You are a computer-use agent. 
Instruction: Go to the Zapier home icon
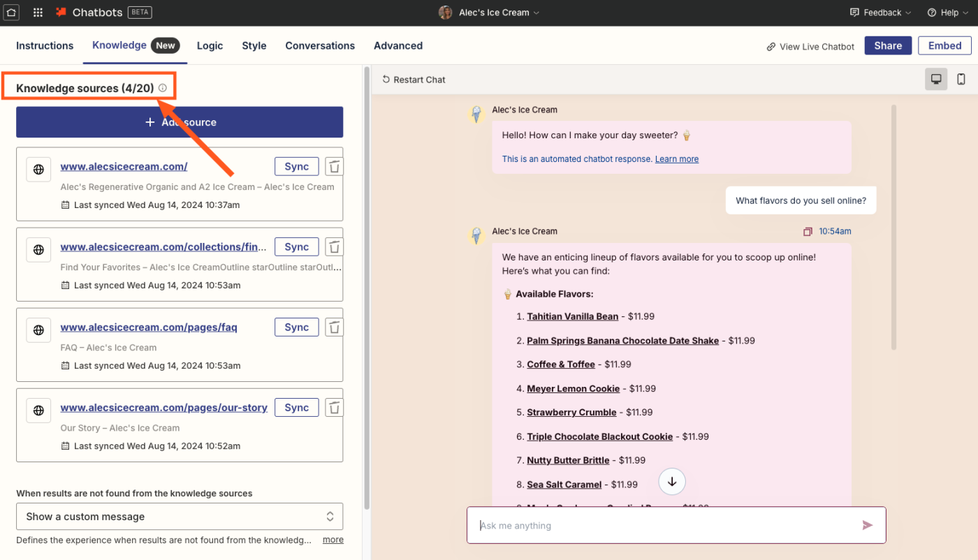pos(12,13)
